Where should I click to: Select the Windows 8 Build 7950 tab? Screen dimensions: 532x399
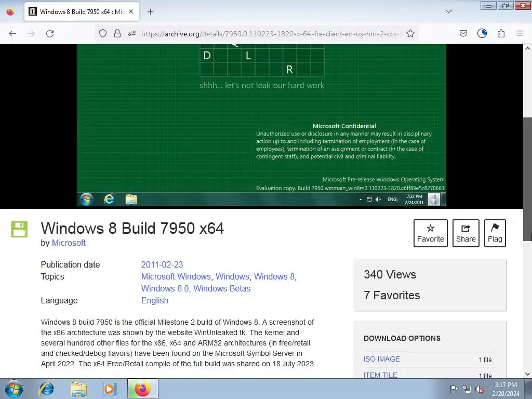coord(82,11)
